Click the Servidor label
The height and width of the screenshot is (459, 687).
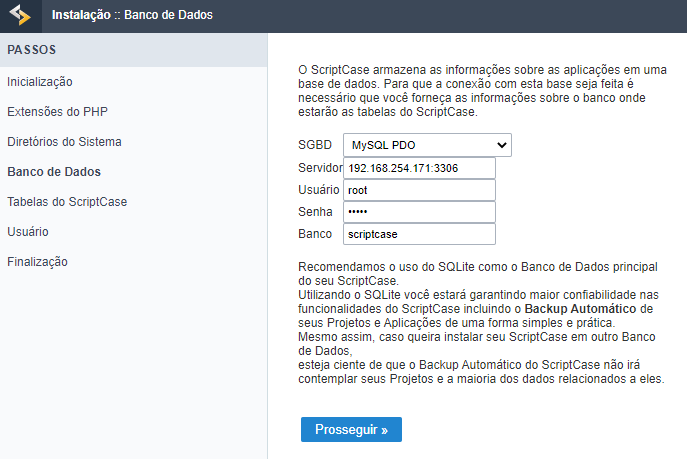(320, 168)
